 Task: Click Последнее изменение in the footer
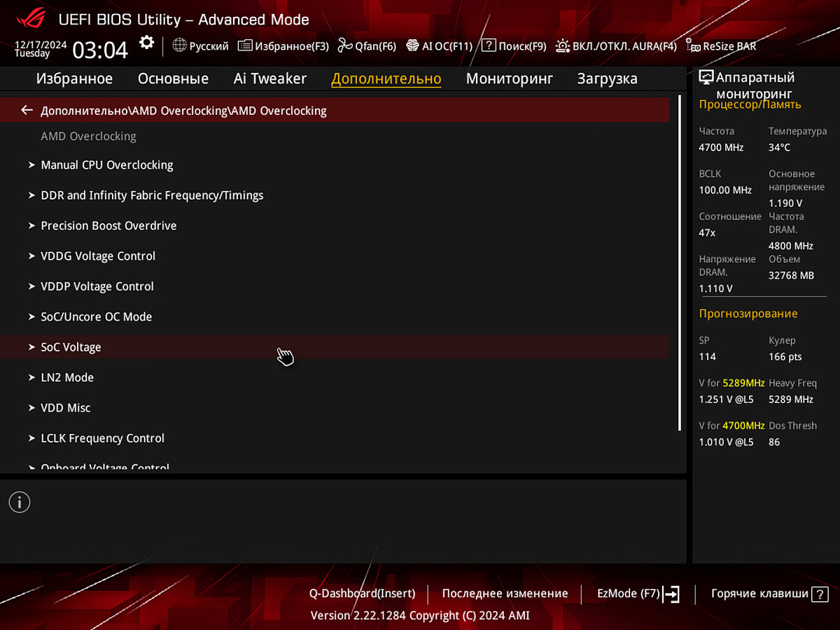pos(505,594)
